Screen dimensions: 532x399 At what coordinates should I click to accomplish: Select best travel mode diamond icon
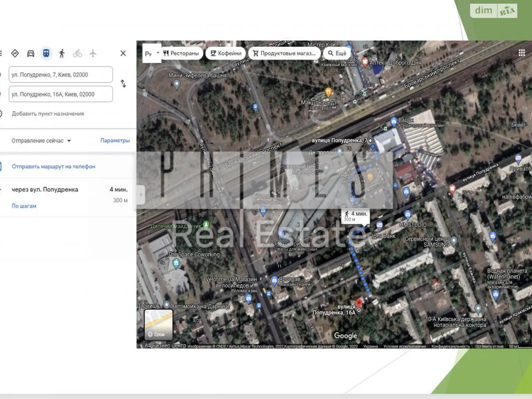coord(15,53)
